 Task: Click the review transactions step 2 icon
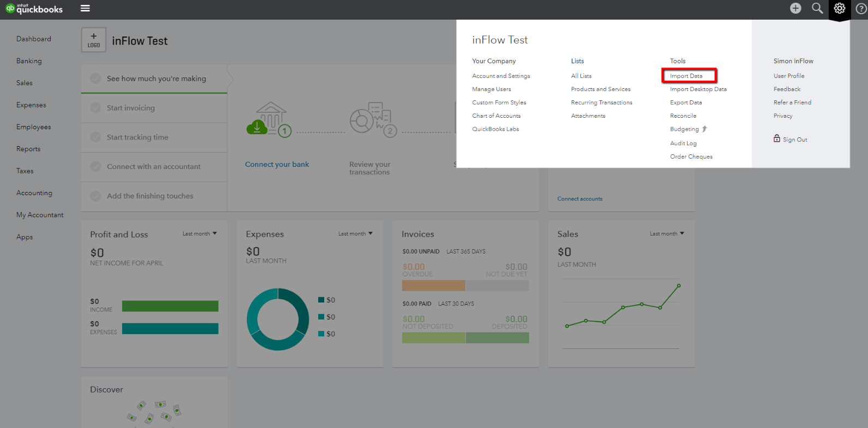point(373,119)
